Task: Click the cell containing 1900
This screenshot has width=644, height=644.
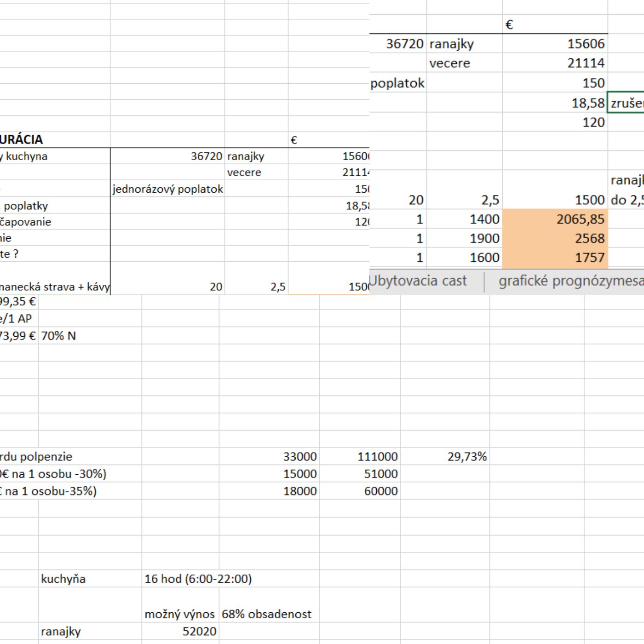Action: point(464,239)
